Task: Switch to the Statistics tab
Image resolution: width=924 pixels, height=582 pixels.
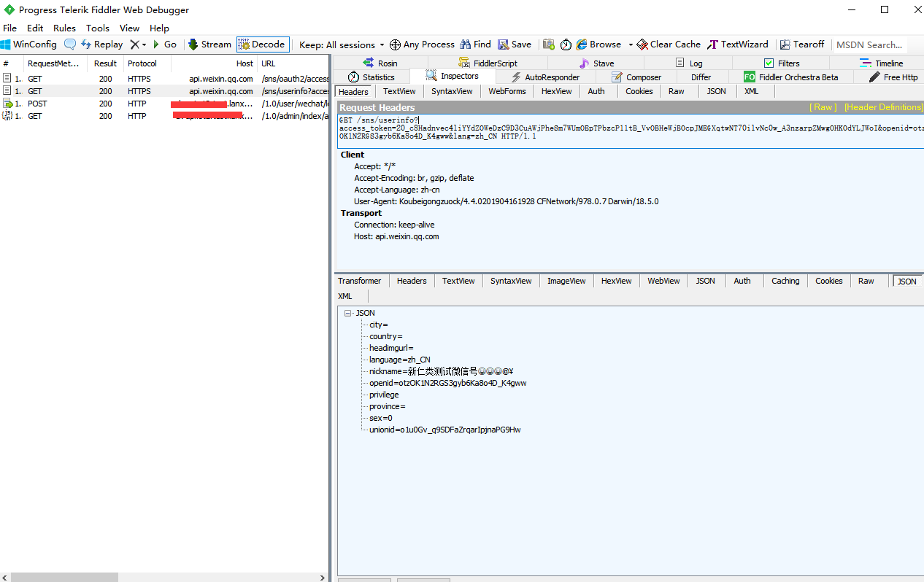Action: [x=371, y=77]
